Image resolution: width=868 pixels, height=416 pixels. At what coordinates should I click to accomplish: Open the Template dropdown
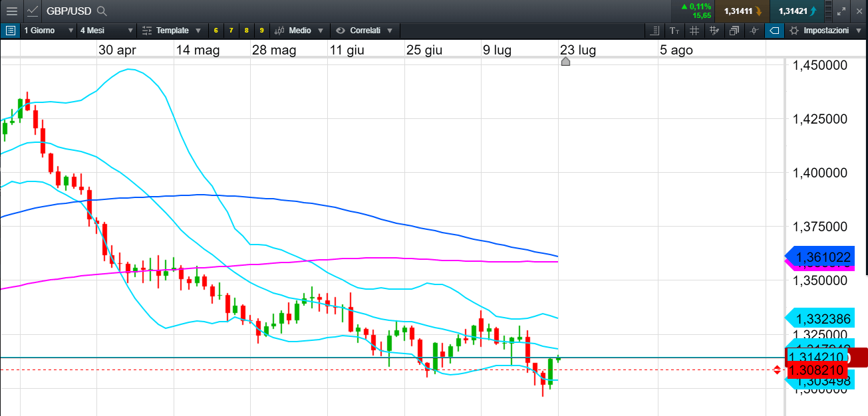[x=172, y=31]
